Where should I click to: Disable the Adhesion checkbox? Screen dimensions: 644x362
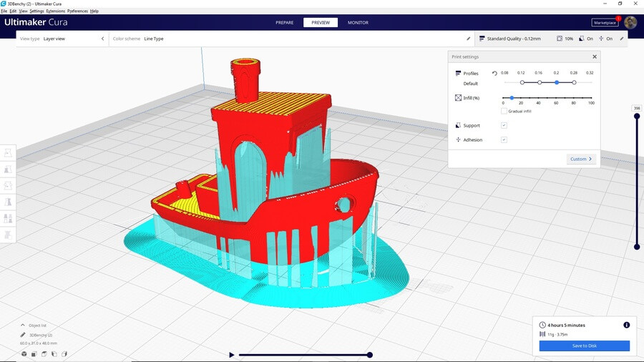pyautogui.click(x=504, y=140)
